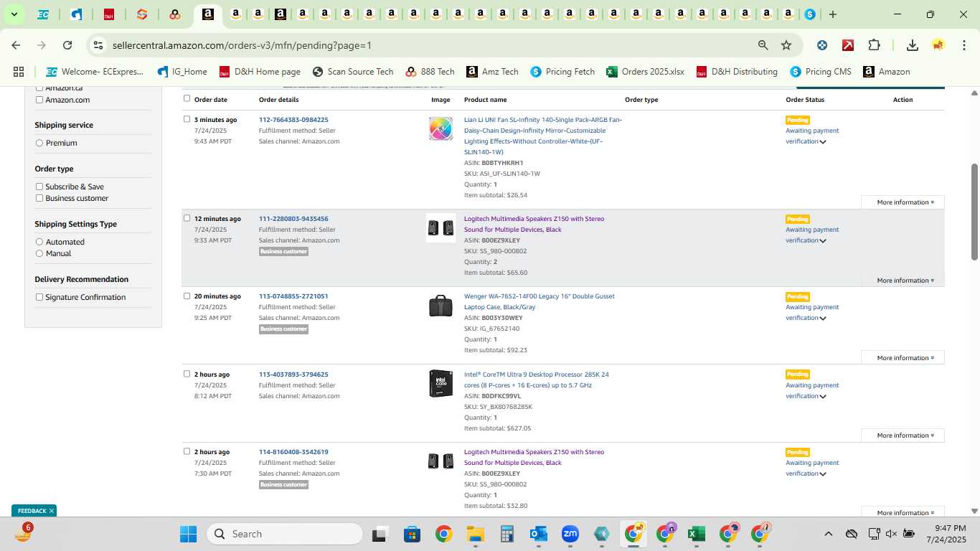
Task: Open the tab search dropdown arrow
Action: click(x=14, y=14)
